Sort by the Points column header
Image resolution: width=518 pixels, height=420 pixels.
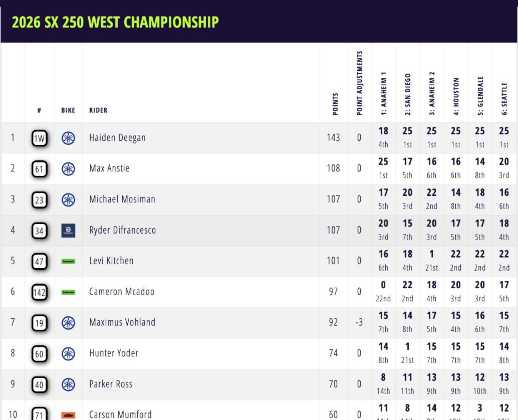[335, 104]
